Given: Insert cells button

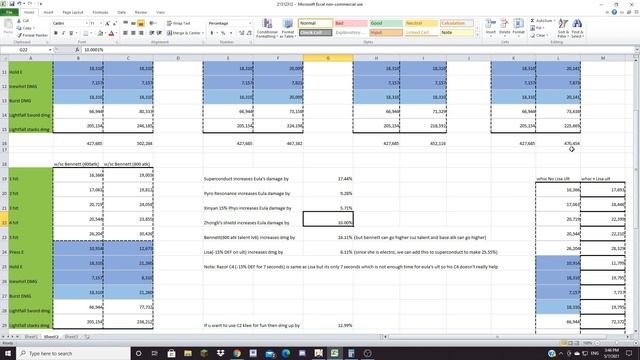Looking at the screenshot, I should pyautogui.click(x=491, y=27).
